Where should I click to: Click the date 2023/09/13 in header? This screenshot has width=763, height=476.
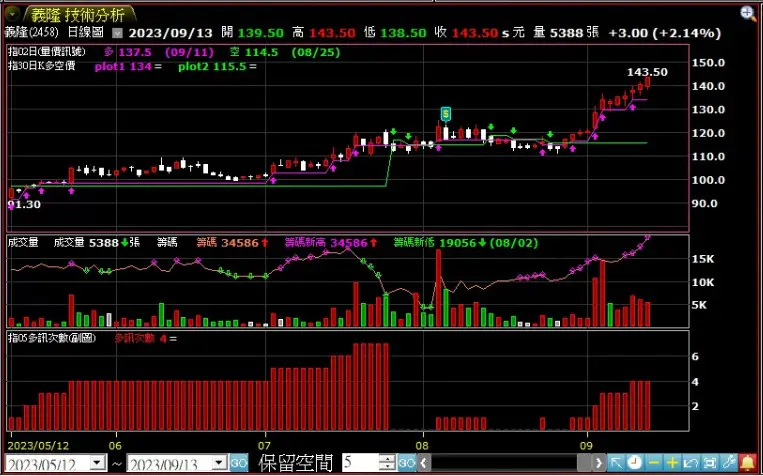pos(171,33)
